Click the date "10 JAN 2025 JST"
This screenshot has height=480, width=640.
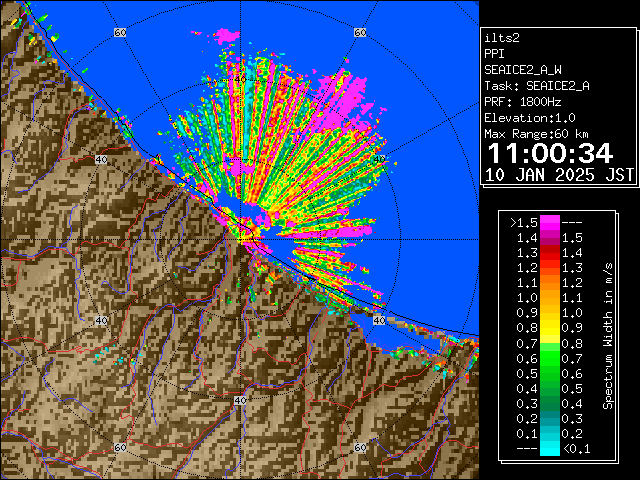559,175
